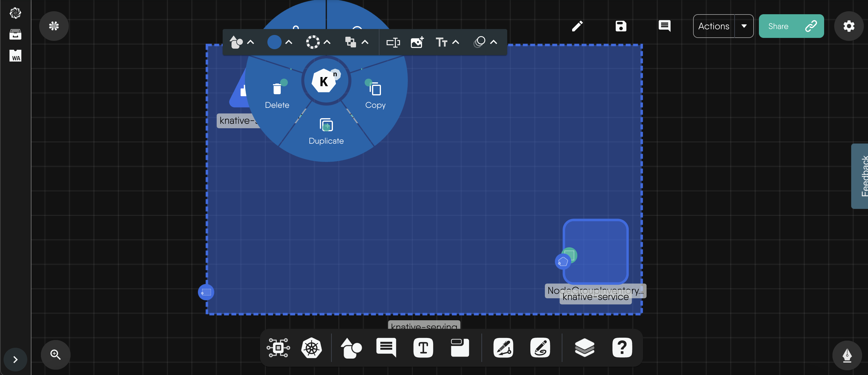868x375 pixels.
Task: Click the blue fill color swatch
Action: [274, 42]
